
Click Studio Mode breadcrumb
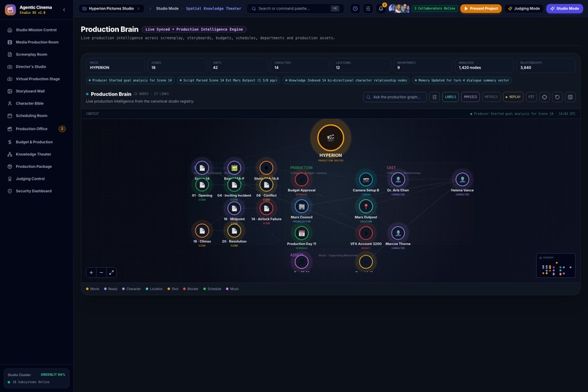click(167, 9)
